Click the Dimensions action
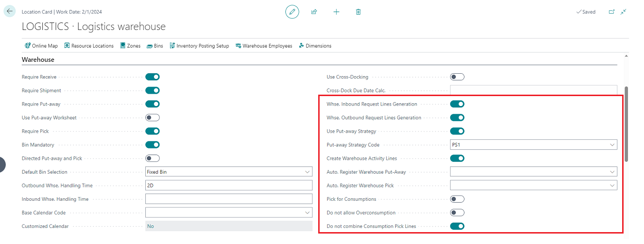Viewport: 644px width, 244px height. [315, 46]
